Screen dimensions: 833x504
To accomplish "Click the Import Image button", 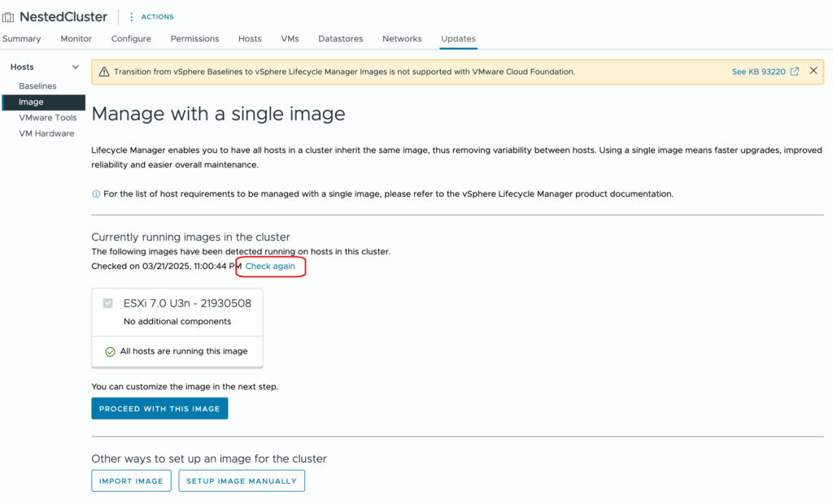I will pos(131,480).
